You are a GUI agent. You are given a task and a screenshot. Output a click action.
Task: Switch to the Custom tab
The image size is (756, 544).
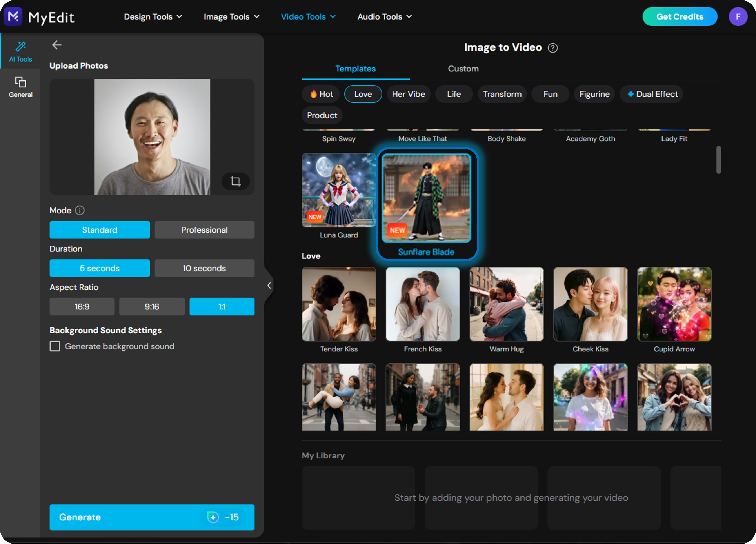pos(463,69)
